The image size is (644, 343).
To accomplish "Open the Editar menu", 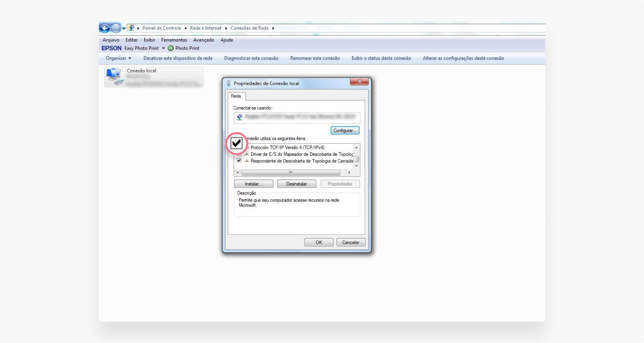I will 131,40.
